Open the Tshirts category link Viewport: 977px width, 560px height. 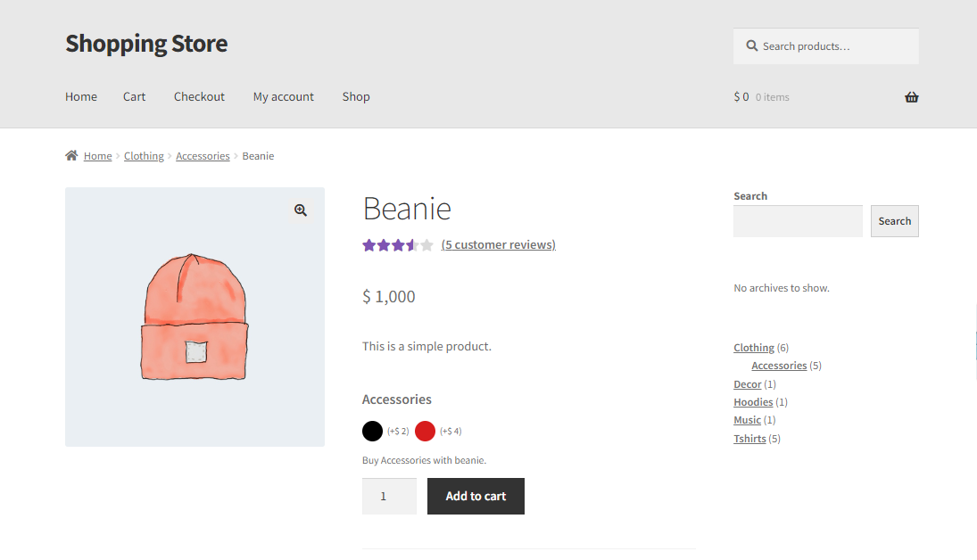click(749, 439)
